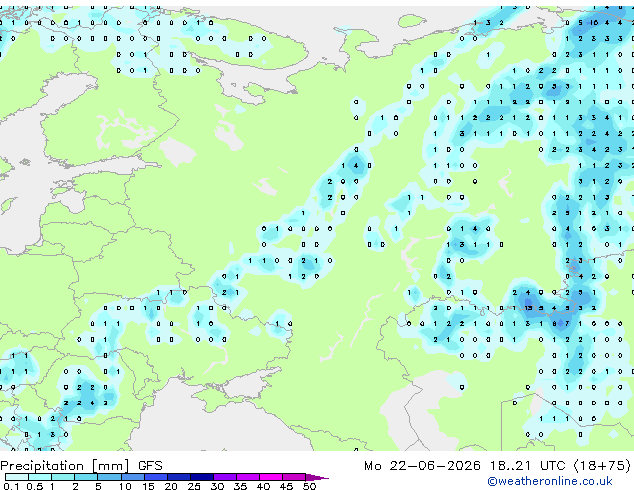Select the 45–50 mm legend swatch
This screenshot has height=490, width=634.
(294, 477)
